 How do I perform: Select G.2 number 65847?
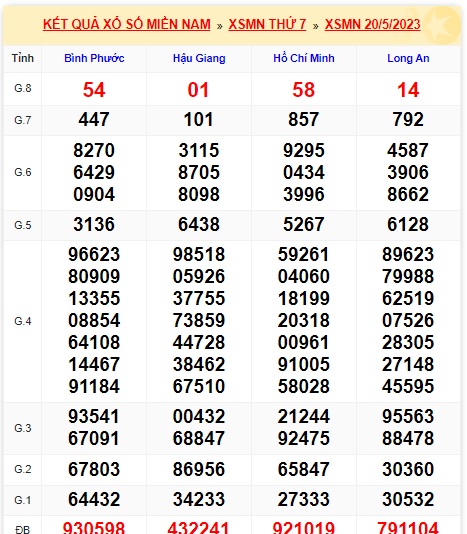pyautogui.click(x=303, y=469)
